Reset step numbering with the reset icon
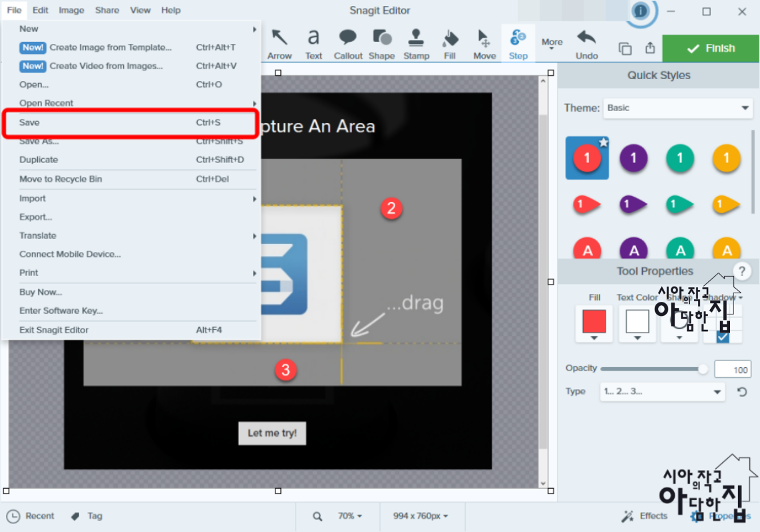The width and height of the screenshot is (760, 532). [741, 392]
